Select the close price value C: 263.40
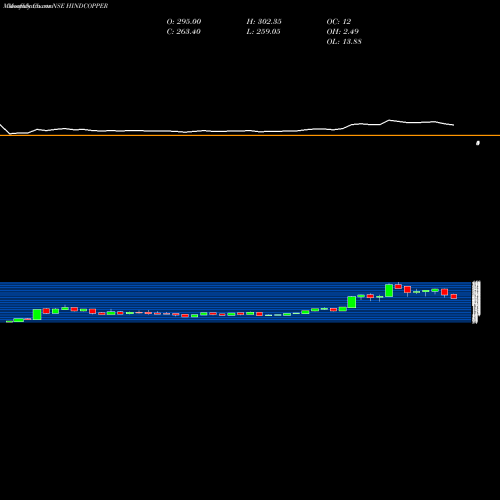The image size is (500, 500). 183,31
